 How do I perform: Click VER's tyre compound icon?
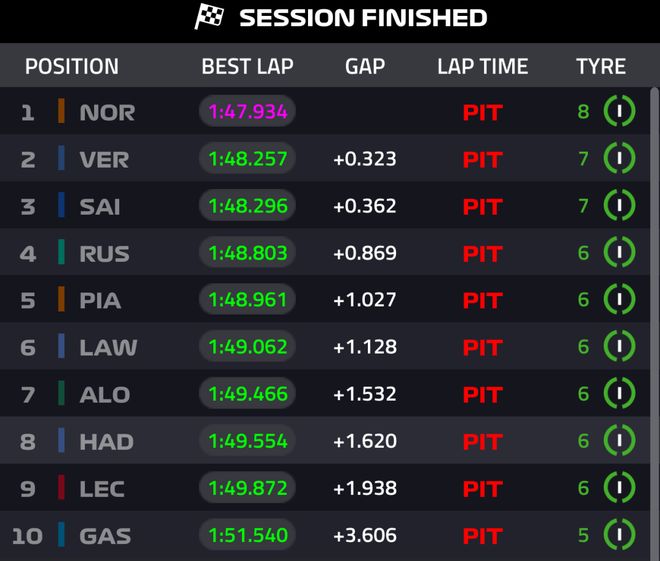[620, 158]
